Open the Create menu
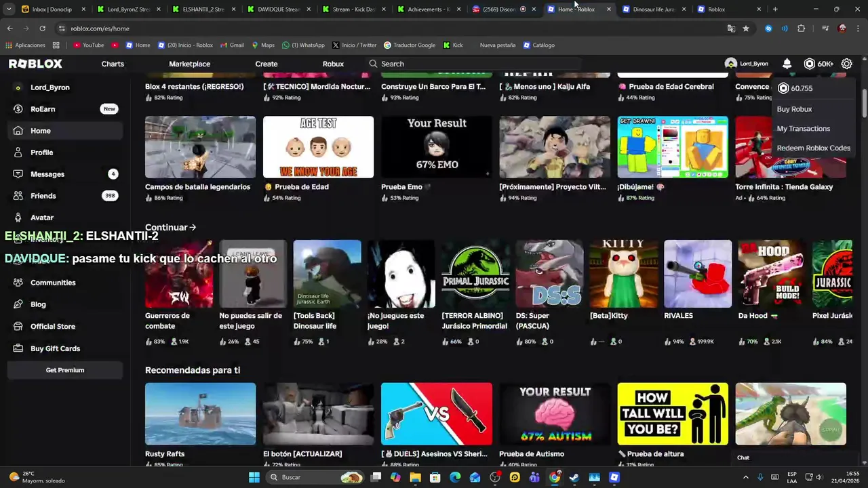Image resolution: width=868 pixels, height=488 pixels. click(267, 64)
